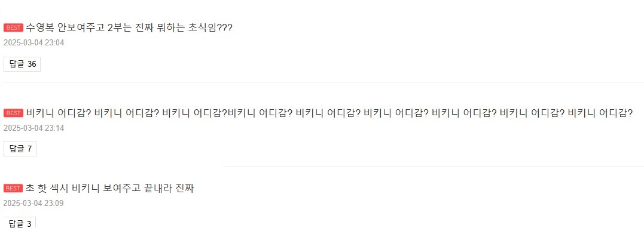Click the BEST badge on the 수영복 comment
Screen dimensions: 644x240
click(13, 28)
